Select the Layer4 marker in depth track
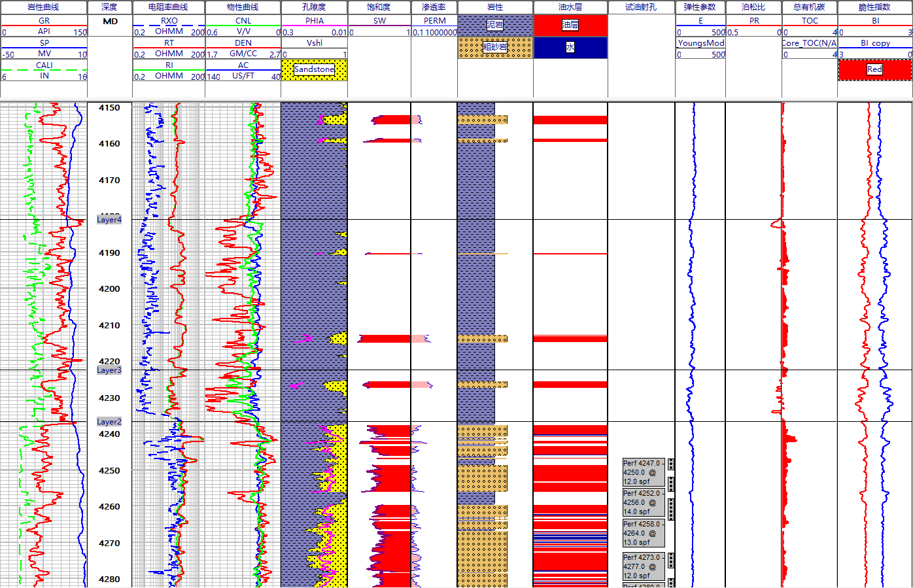 [109, 220]
